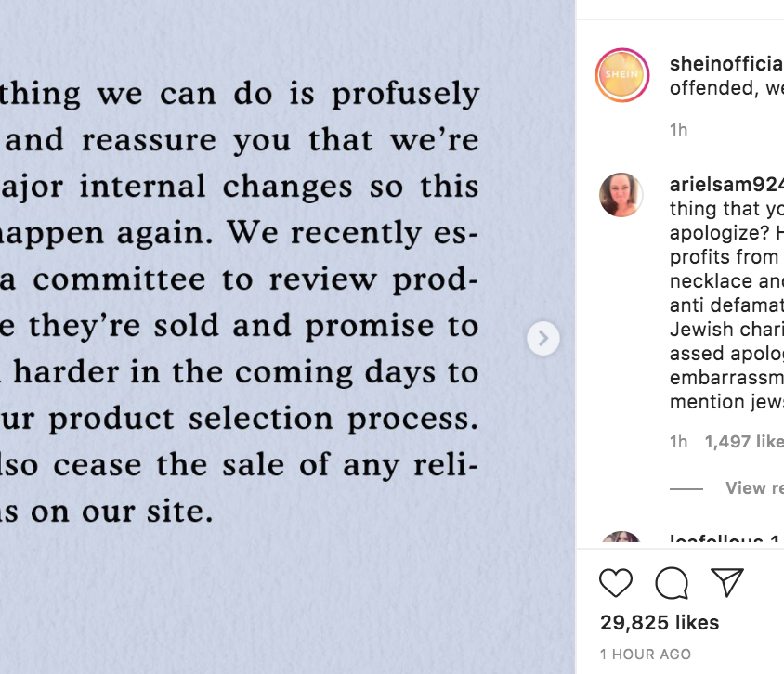Click the 1h timestamp under arielsam924's comment

pyautogui.click(x=678, y=442)
